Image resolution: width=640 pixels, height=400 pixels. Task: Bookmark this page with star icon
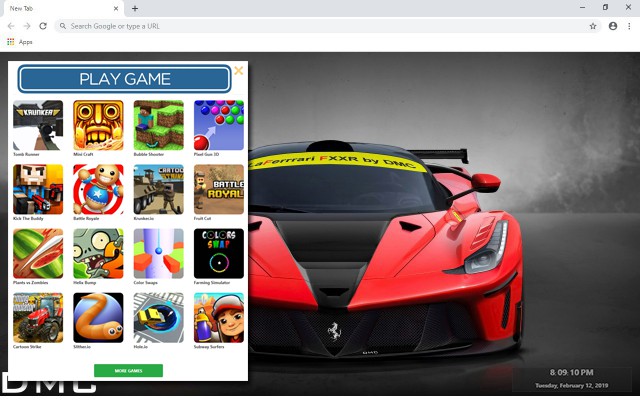593,26
